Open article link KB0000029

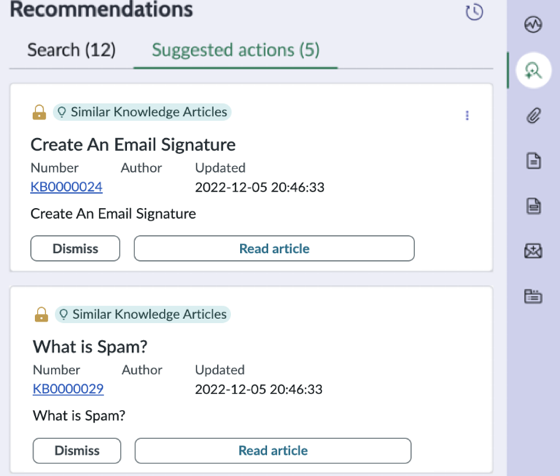pos(68,389)
